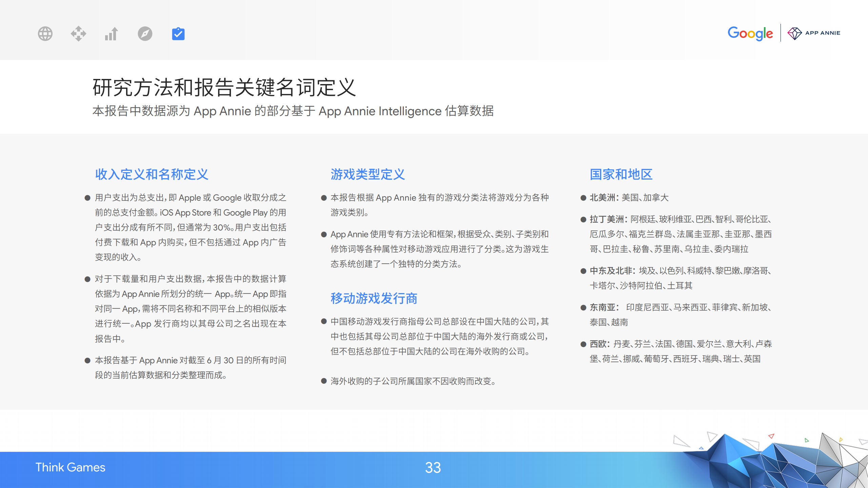Click the 西欧 region label
This screenshot has height=488, width=868.
click(x=599, y=344)
